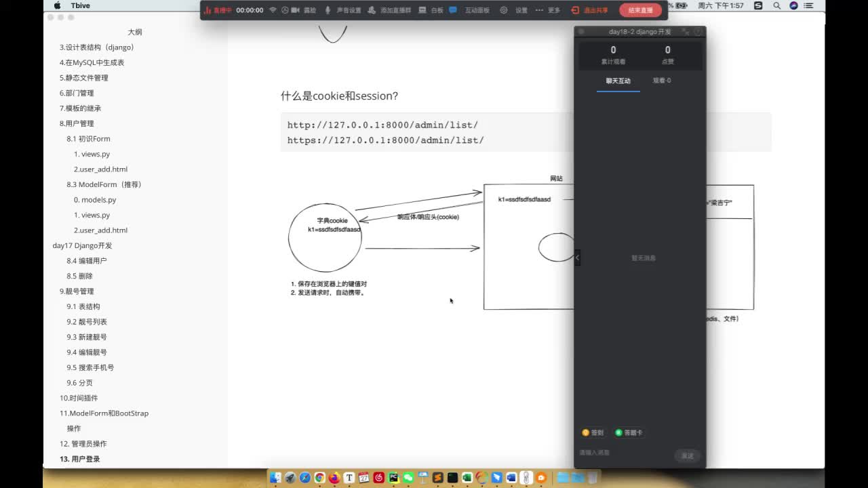The height and width of the screenshot is (488, 868).
Task: Open 声音设置 microphone settings
Action: tap(343, 10)
